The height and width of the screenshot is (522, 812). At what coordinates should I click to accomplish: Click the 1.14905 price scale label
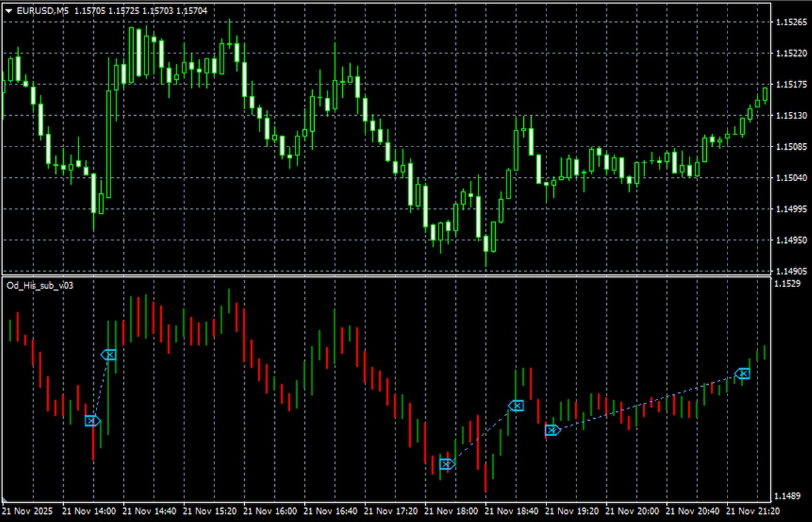790,272
